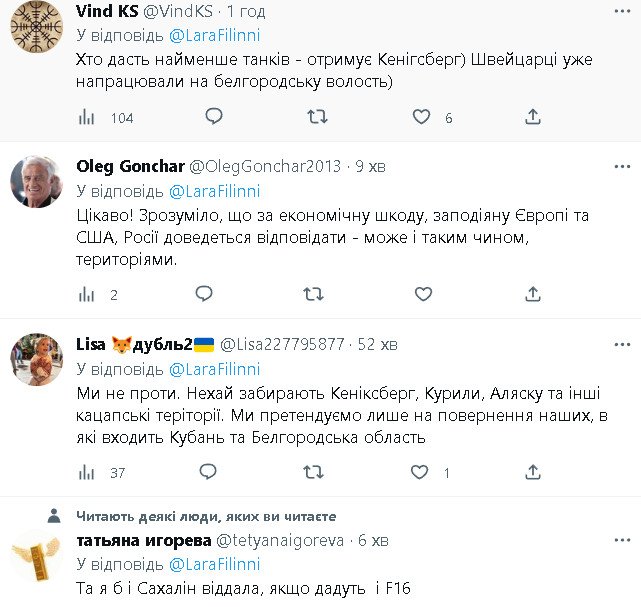Retweet Oleg Gonchar's tweet
The width and height of the screenshot is (641, 607).
click(313, 294)
